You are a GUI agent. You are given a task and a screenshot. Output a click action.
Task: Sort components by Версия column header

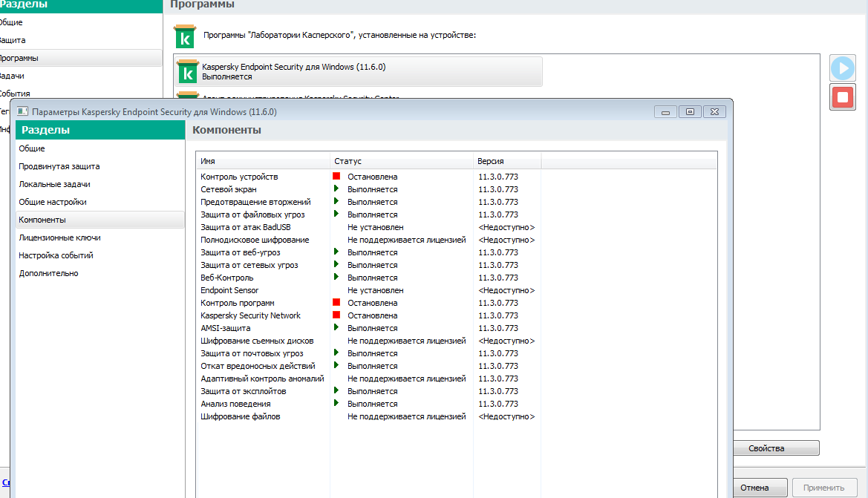507,161
